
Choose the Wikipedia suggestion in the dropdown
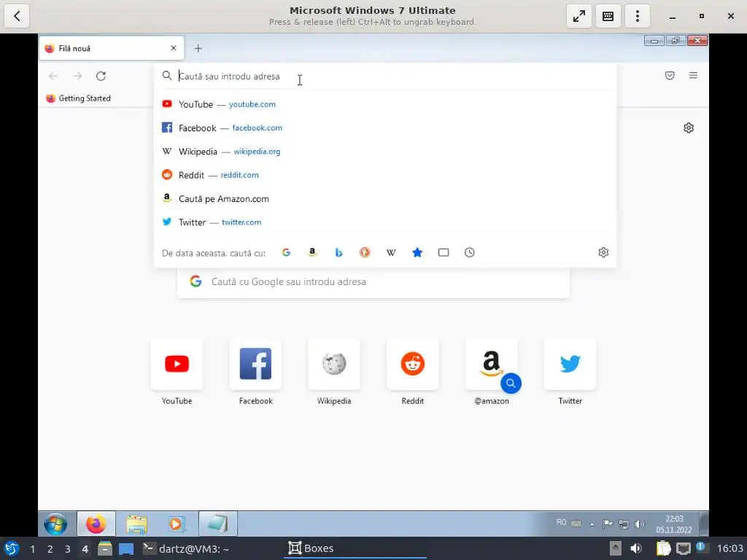[385, 152]
